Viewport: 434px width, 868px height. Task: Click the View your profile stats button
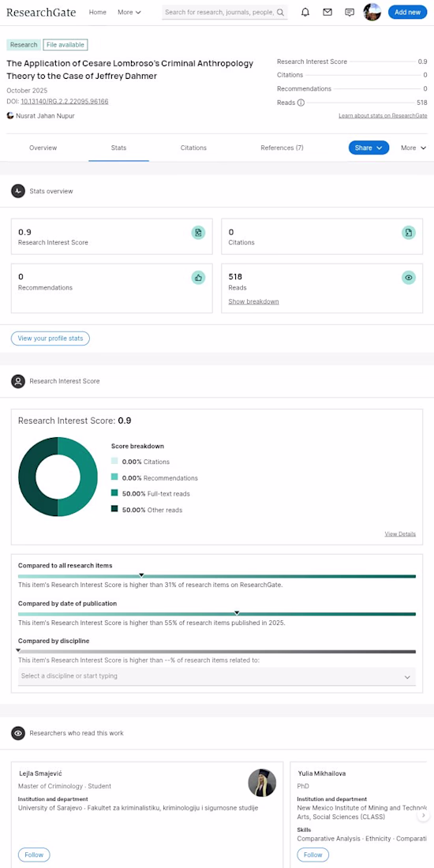tap(51, 339)
